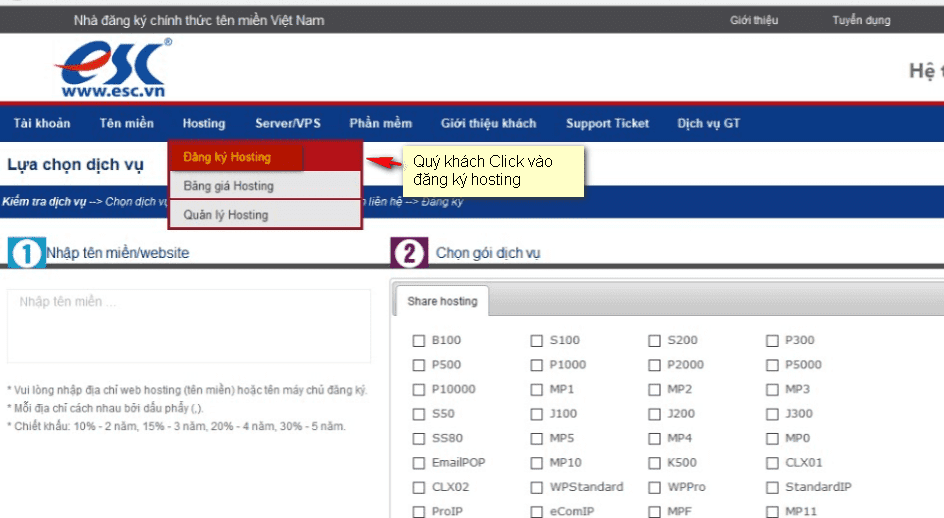Enable the WPStandard package checkbox

tap(537, 487)
